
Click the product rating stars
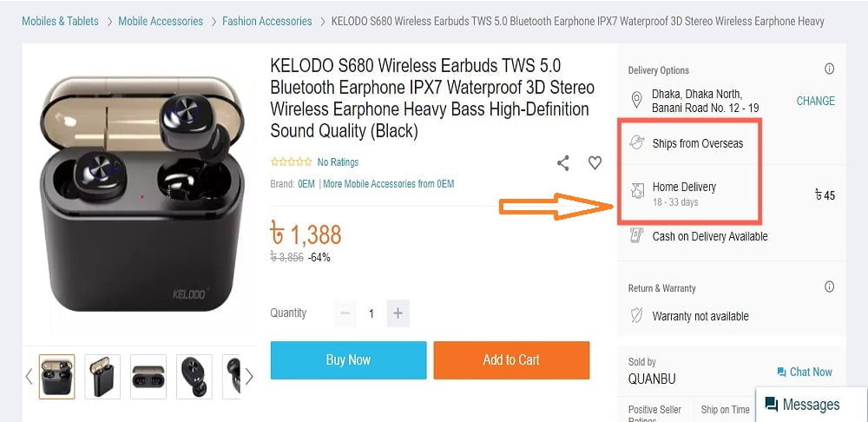coord(292,162)
